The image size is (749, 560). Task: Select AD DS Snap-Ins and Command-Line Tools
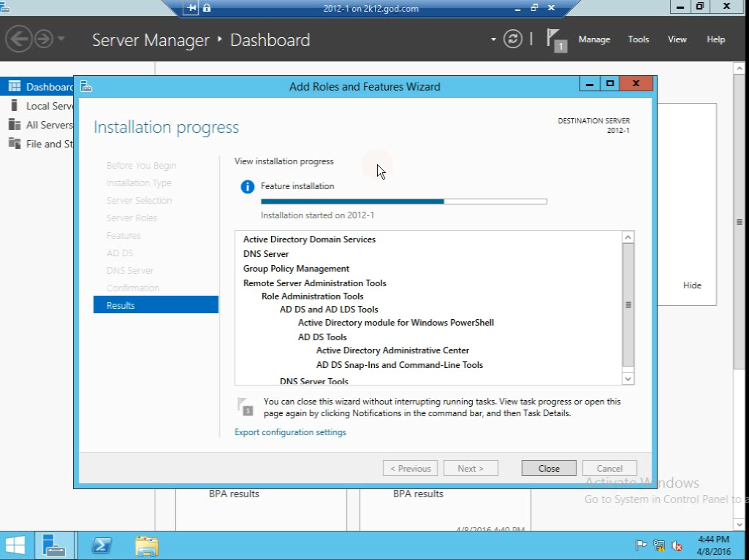click(x=399, y=365)
